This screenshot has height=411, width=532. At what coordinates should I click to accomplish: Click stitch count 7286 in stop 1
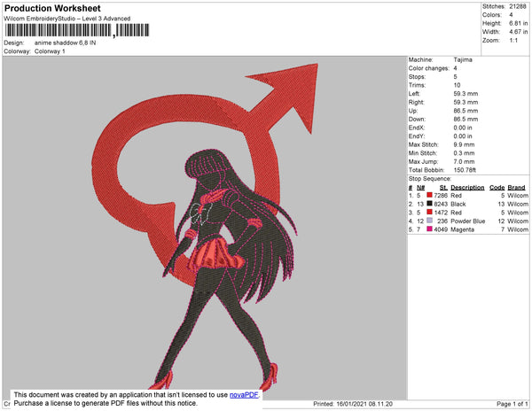(441, 196)
